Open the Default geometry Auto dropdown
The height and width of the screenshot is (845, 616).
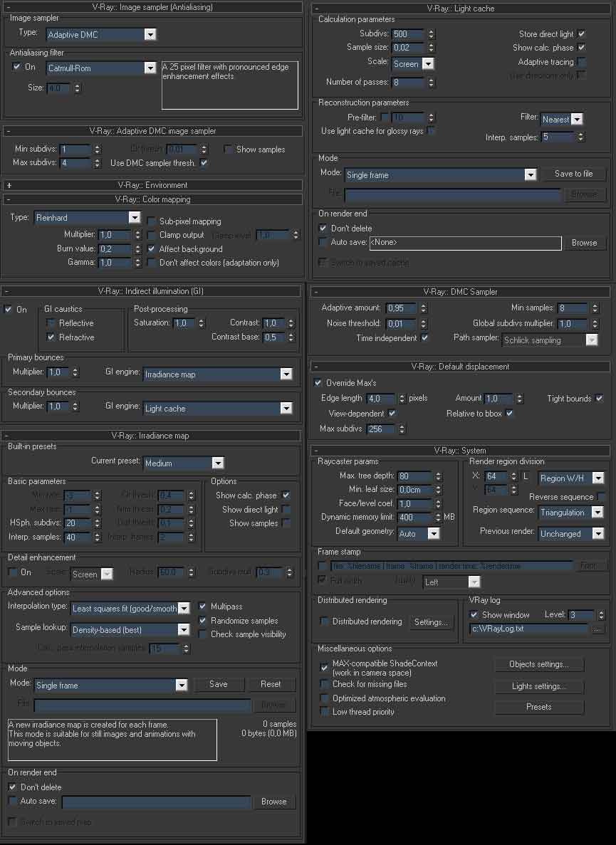click(418, 533)
